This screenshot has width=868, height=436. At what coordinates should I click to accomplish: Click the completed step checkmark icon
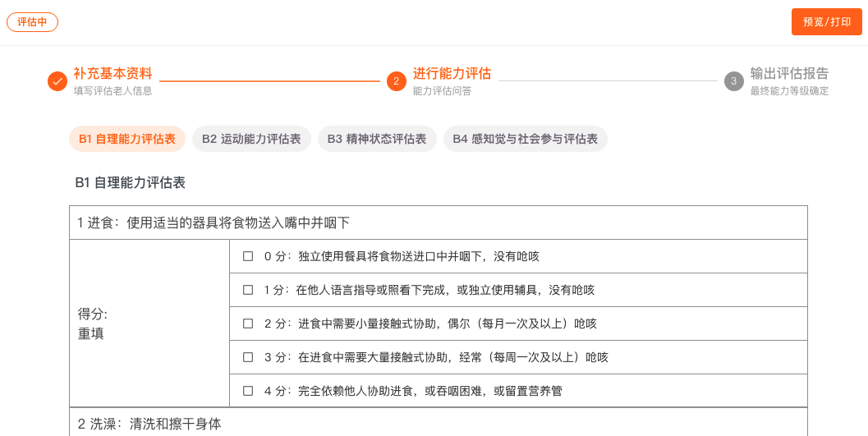pos(57,81)
